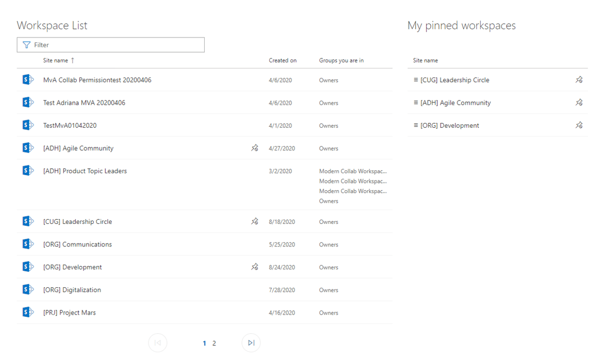Click the date 5/25/2020
This screenshot has width=603, height=364.
[x=282, y=245]
